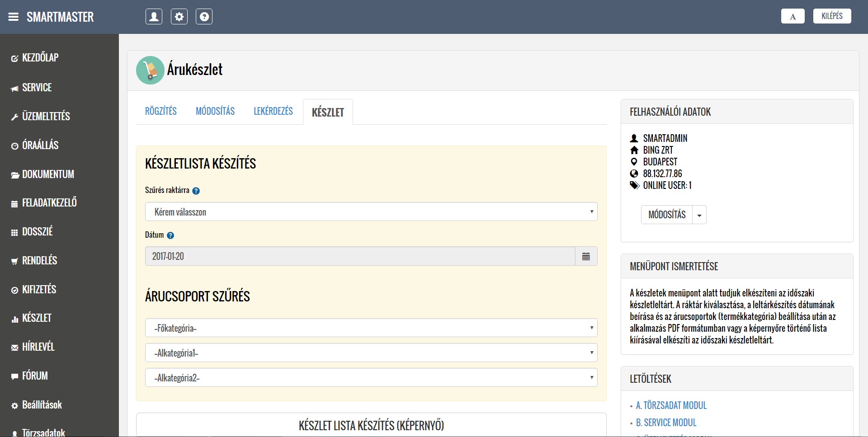This screenshot has width=868, height=437.
Task: Open the user profile icon
Action: pyautogui.click(x=154, y=17)
